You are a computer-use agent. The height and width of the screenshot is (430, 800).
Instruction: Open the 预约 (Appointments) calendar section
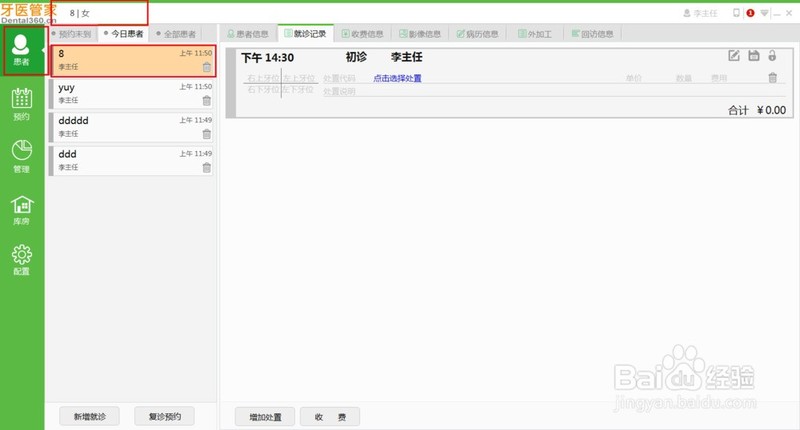click(x=21, y=103)
